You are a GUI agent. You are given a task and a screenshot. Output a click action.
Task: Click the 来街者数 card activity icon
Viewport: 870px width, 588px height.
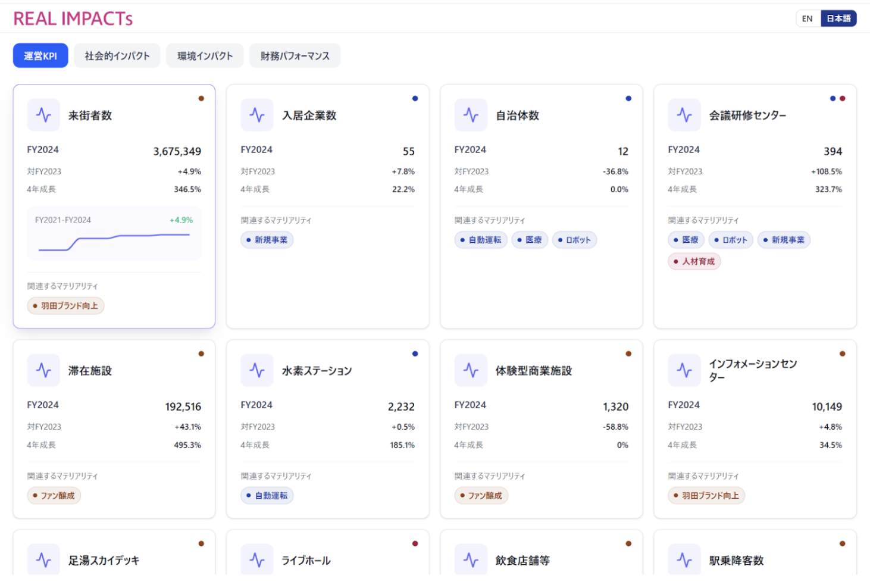(x=43, y=115)
